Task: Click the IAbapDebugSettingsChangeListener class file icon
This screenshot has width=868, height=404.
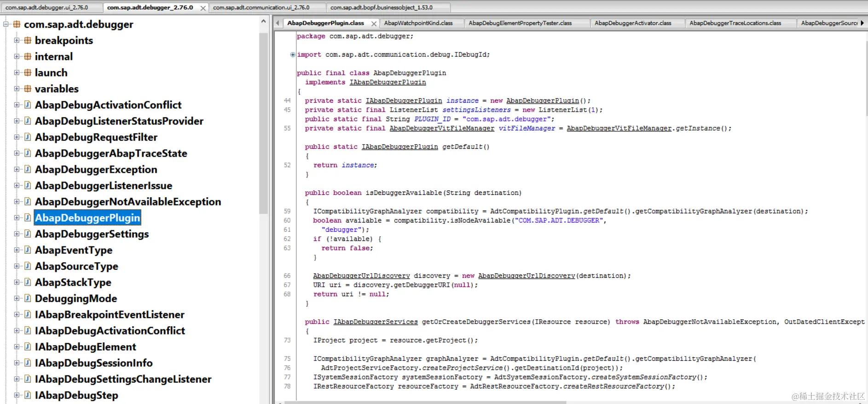Action: point(28,379)
